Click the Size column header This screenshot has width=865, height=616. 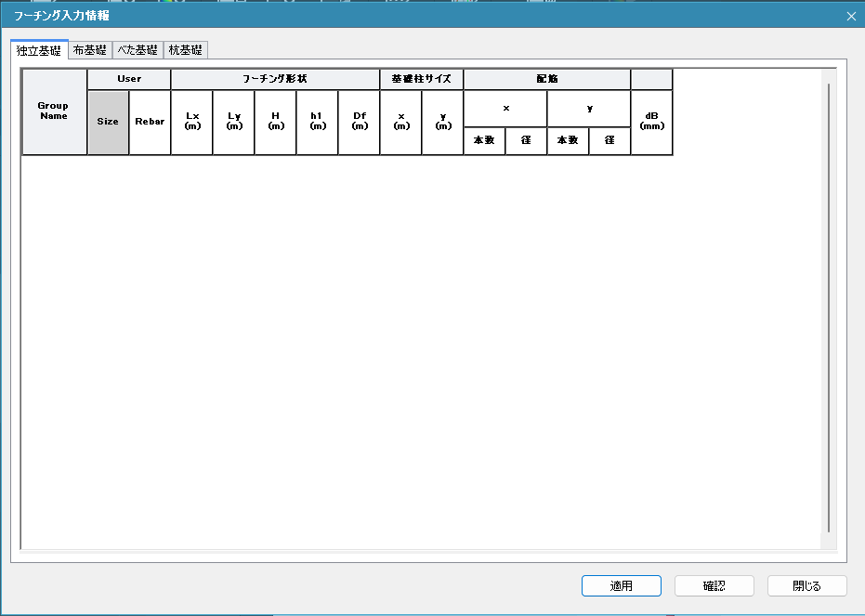coord(108,123)
